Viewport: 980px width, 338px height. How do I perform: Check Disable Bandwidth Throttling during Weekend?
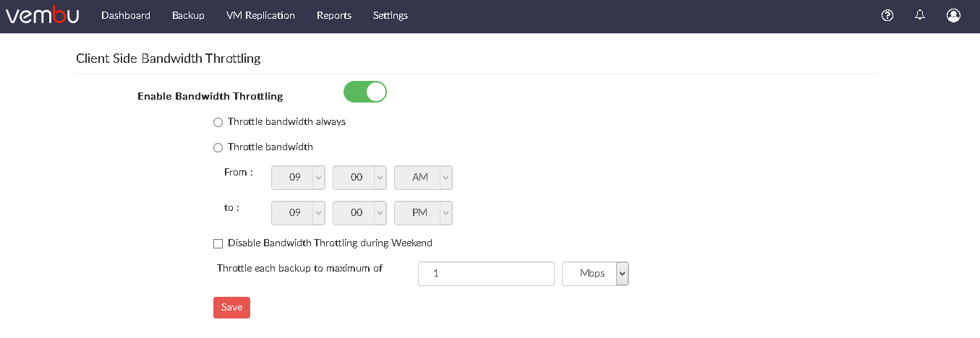click(218, 244)
